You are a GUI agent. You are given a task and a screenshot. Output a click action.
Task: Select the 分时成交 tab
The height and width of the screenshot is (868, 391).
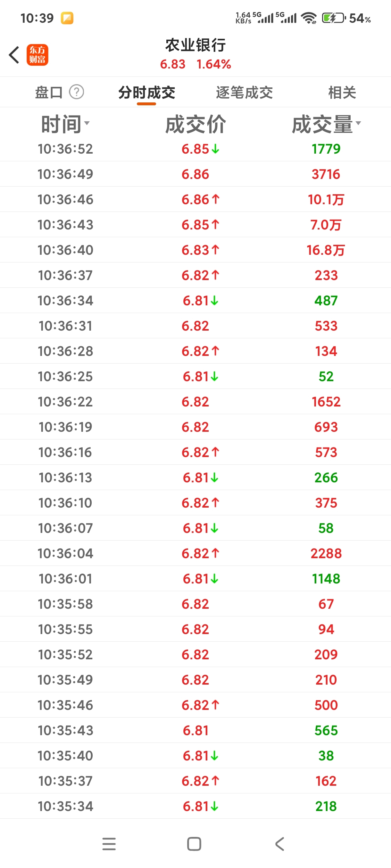point(146,92)
